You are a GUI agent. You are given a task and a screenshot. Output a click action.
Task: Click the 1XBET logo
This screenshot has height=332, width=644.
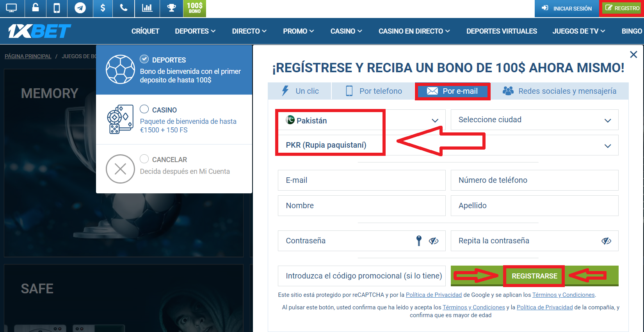click(x=39, y=31)
